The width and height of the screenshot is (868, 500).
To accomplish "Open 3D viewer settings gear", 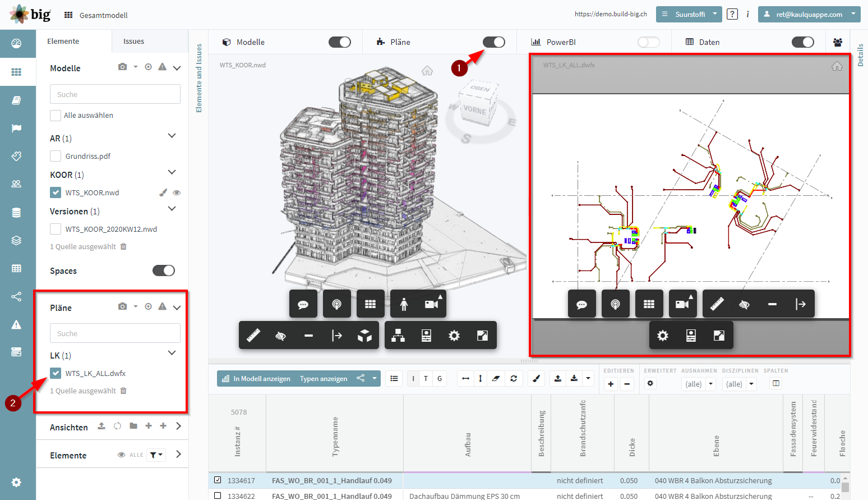I will (x=454, y=336).
